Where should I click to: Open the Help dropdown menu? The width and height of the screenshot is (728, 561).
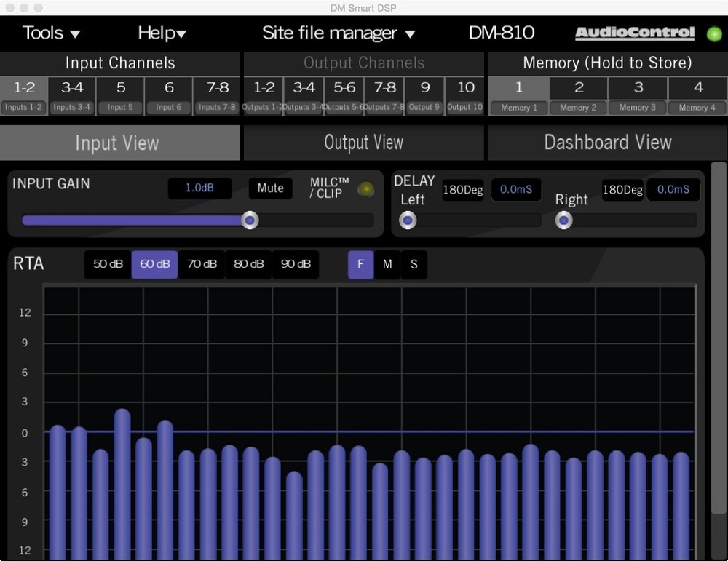(162, 33)
